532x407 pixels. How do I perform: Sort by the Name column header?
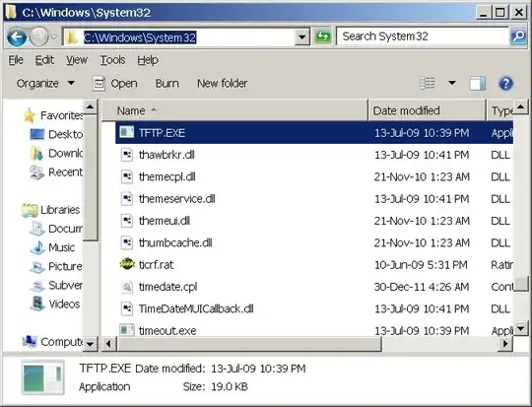coord(234,110)
